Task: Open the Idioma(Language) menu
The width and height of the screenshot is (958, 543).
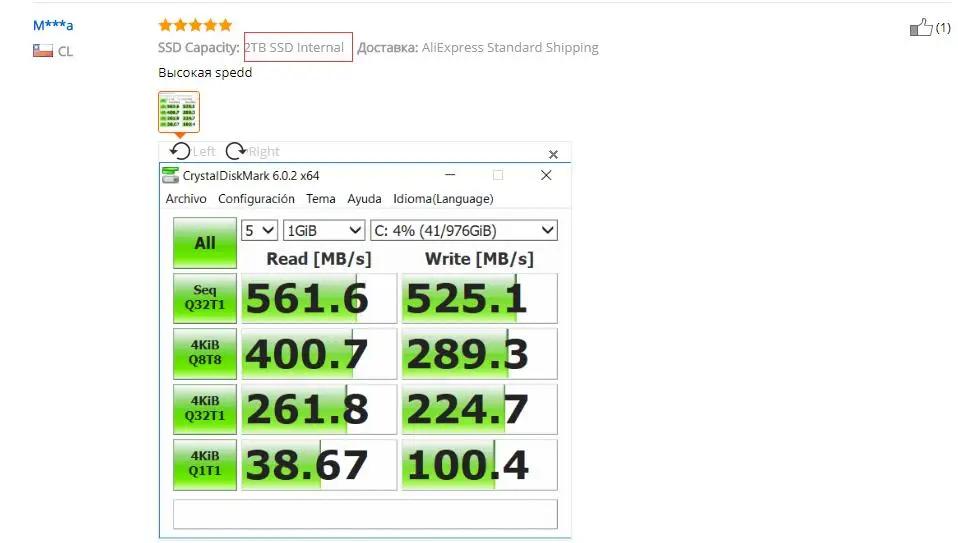Action: [443, 199]
